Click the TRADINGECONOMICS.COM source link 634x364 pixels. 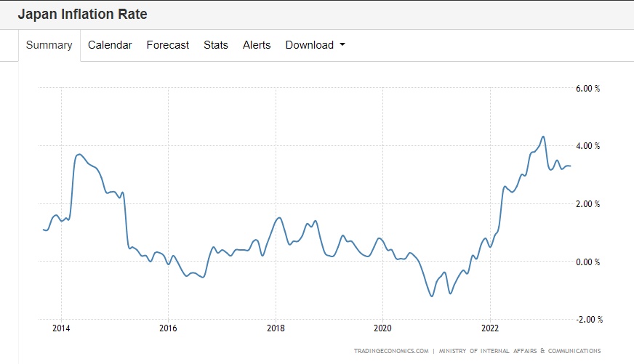[391, 351]
